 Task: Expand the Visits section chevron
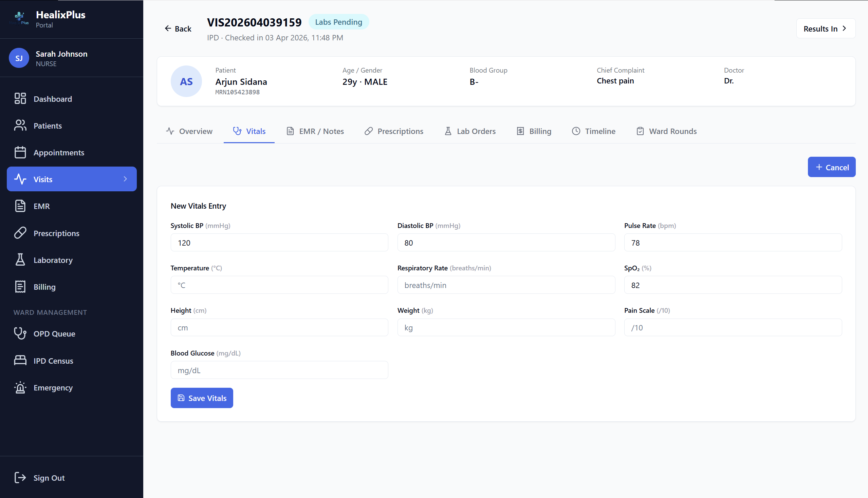[125, 179]
